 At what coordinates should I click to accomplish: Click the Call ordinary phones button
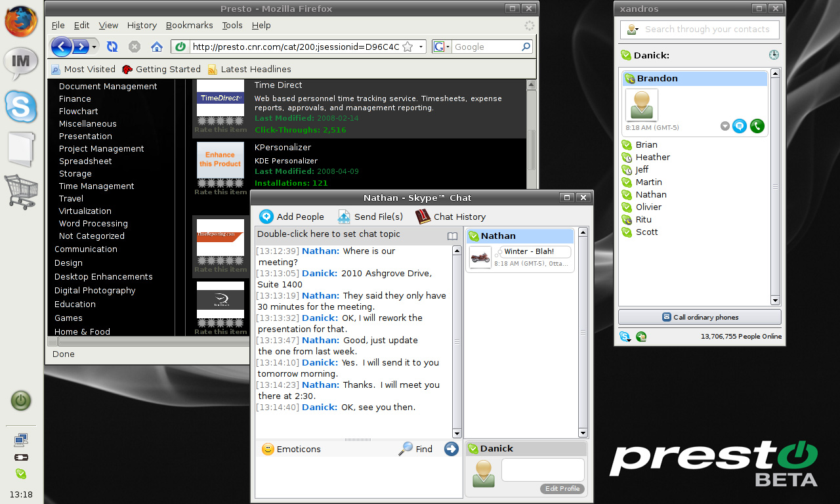700,317
